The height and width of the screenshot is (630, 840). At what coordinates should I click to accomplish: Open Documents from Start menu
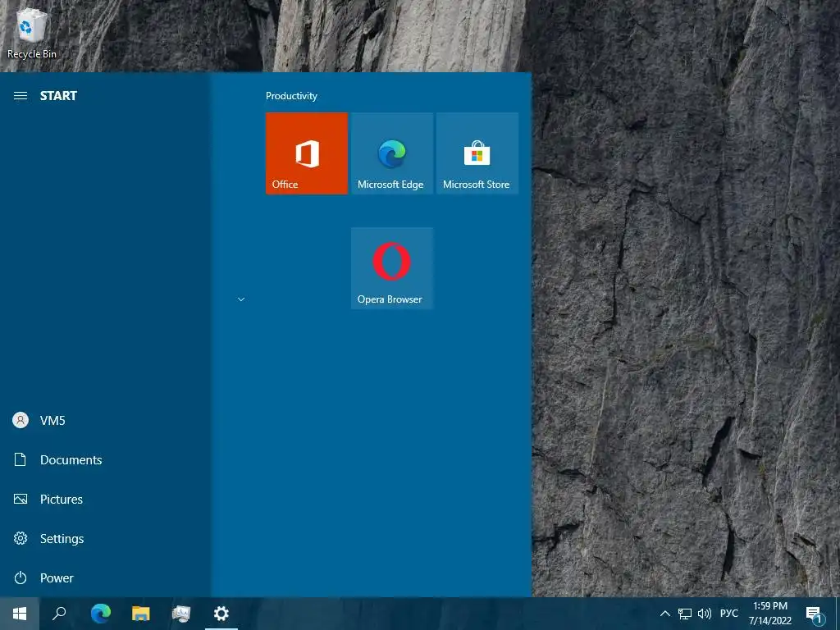click(x=105, y=459)
